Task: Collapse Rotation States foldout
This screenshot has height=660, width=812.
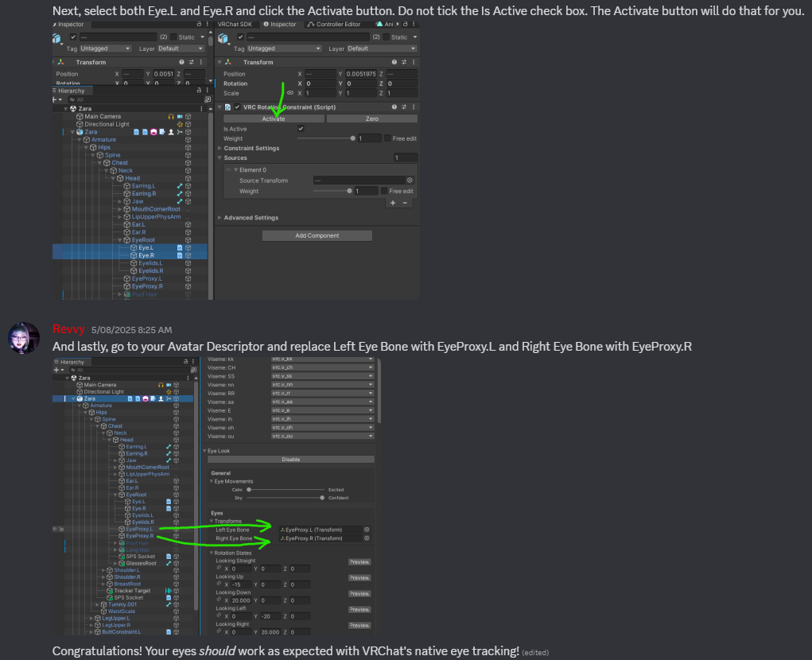Action: pyautogui.click(x=212, y=553)
